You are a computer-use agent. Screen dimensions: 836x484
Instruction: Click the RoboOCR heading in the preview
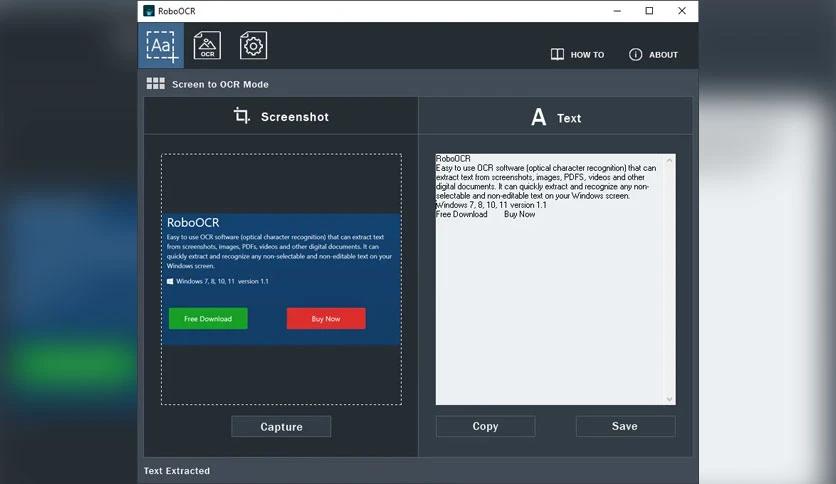tap(193, 222)
